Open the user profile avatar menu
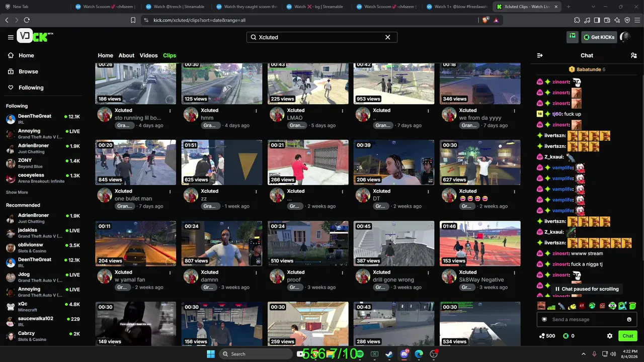Image resolution: width=644 pixels, height=362 pixels. coord(625,37)
